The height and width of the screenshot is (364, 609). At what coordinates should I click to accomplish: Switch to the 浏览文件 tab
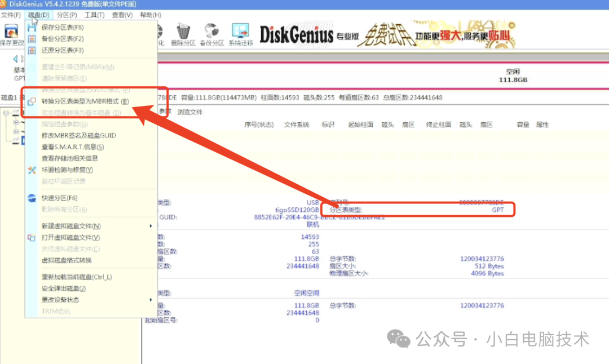190,112
